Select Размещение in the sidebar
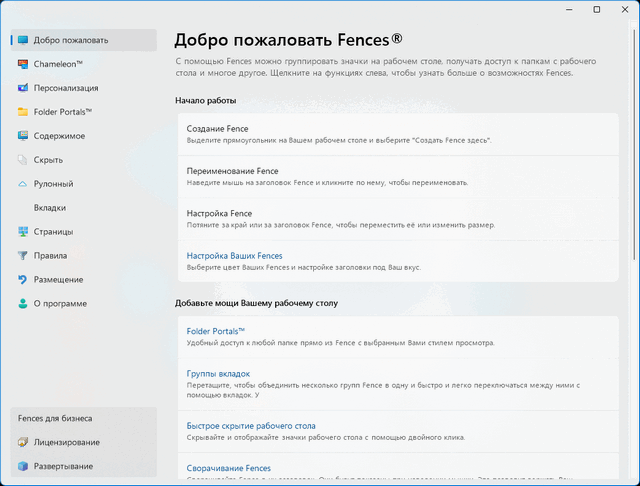Screen dimensions: 640x486 (x=84, y=280)
